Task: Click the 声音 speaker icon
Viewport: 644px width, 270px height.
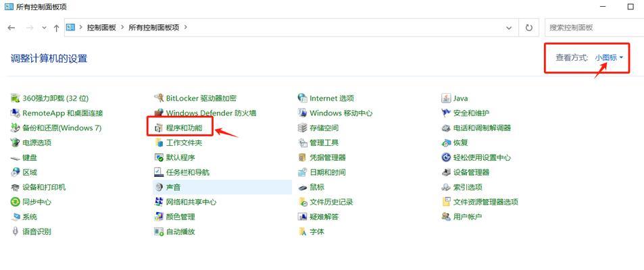Action: tap(159, 187)
